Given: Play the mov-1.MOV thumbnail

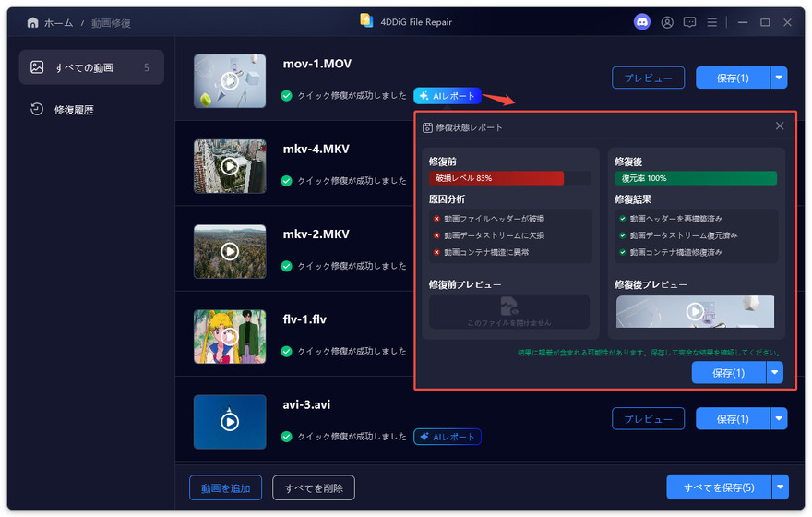Looking at the screenshot, I should [230, 81].
